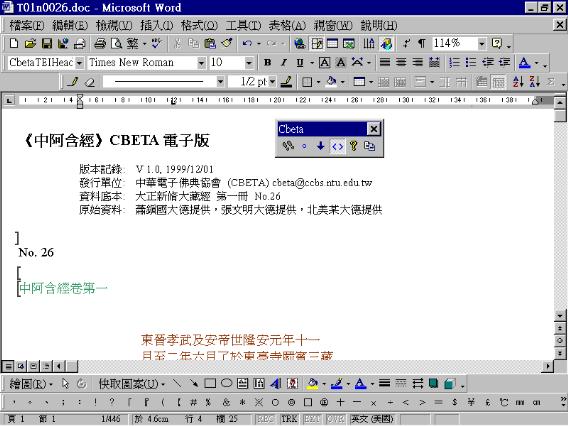The image size is (568, 426).
Task: Click the Drawing toolbar toggle icon
Action: tap(386, 44)
